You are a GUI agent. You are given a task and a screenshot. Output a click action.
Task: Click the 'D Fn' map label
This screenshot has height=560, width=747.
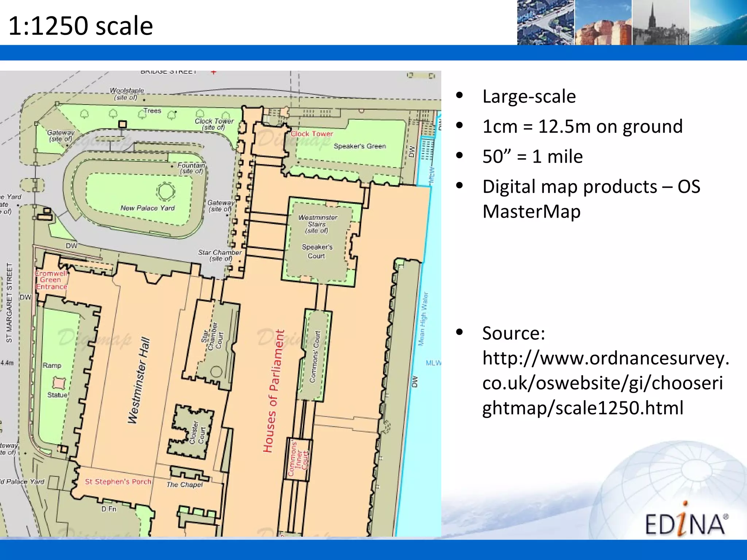point(109,509)
